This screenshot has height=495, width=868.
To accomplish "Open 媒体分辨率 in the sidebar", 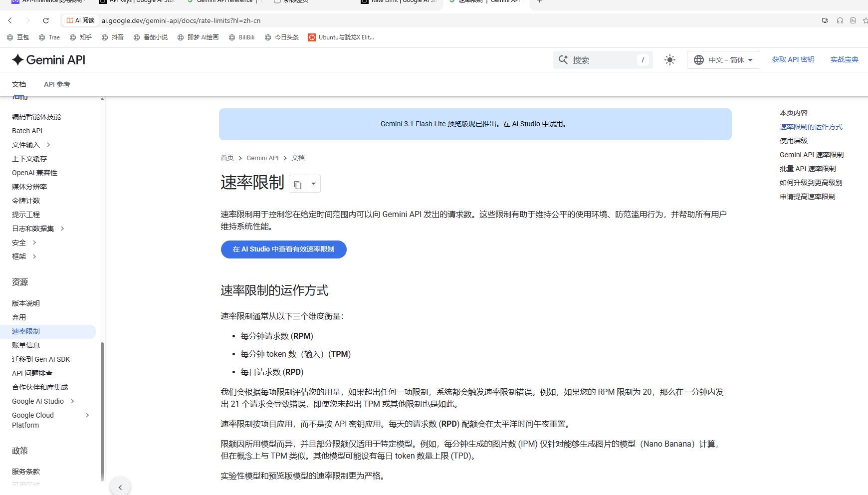I will point(29,187).
